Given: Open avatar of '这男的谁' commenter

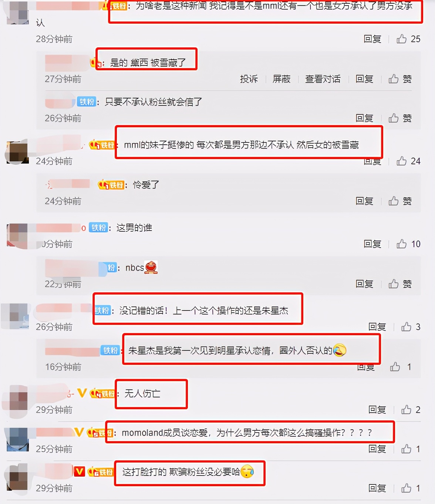Looking at the screenshot, I should 17,235.
